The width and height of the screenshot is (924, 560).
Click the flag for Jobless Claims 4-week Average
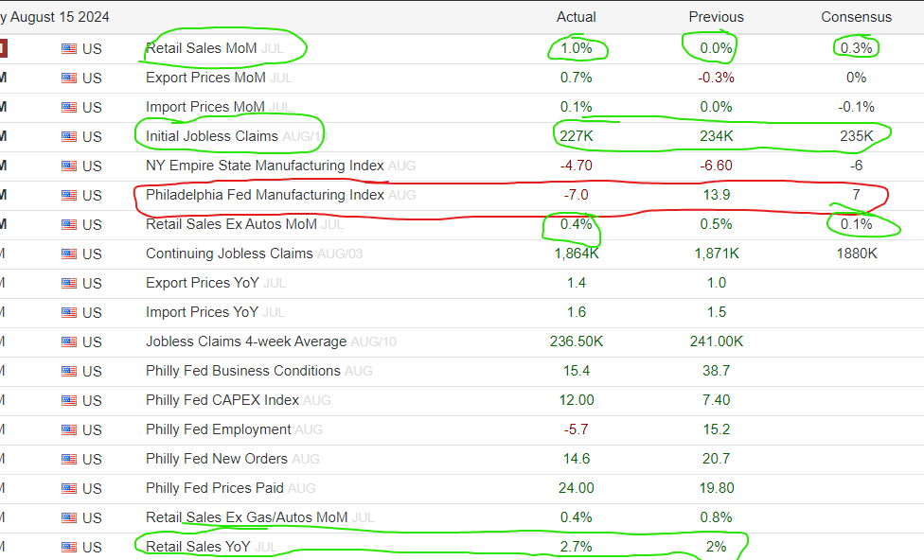(x=69, y=342)
